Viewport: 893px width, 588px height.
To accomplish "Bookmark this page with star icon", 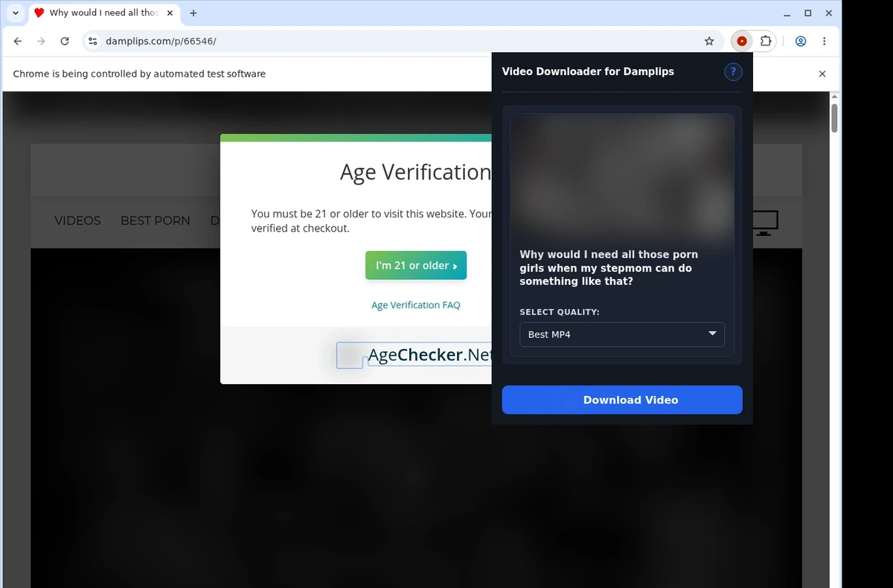I will coord(709,42).
